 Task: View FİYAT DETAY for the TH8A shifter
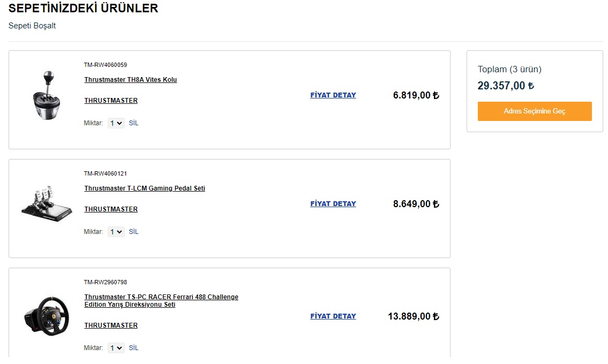(x=333, y=95)
